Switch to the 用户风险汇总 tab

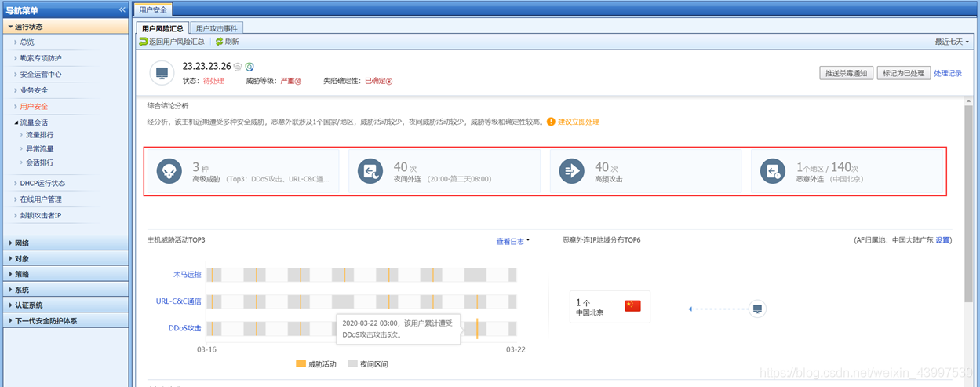point(162,27)
